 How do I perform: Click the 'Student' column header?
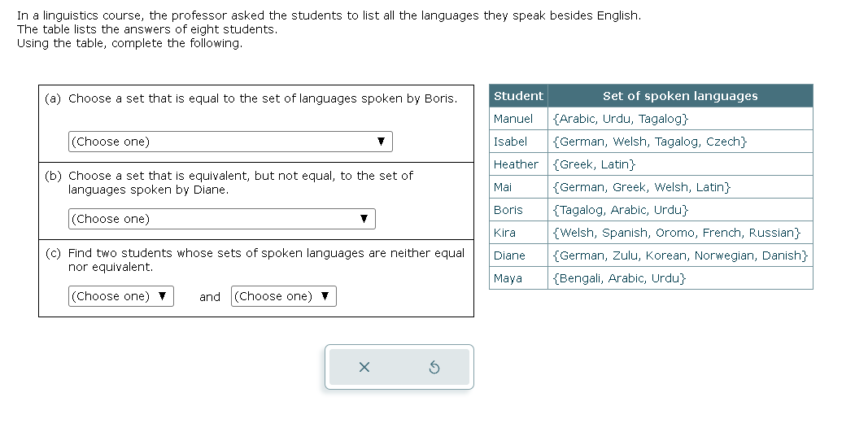point(518,96)
